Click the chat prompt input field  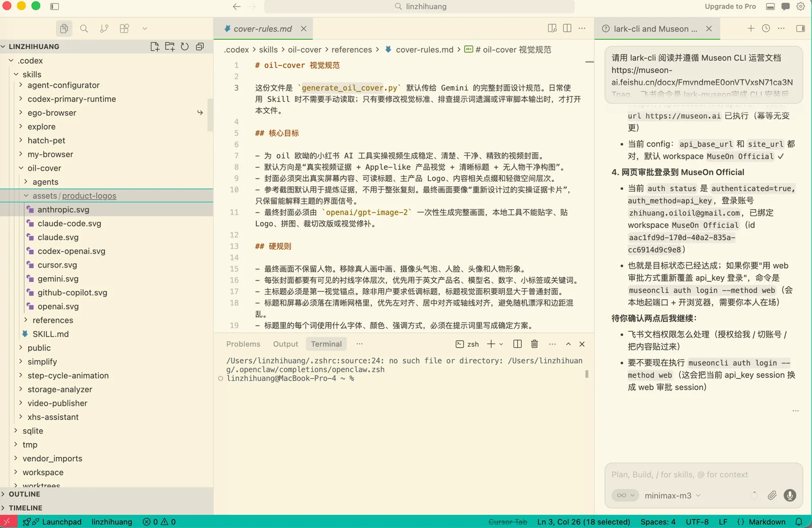point(703,475)
